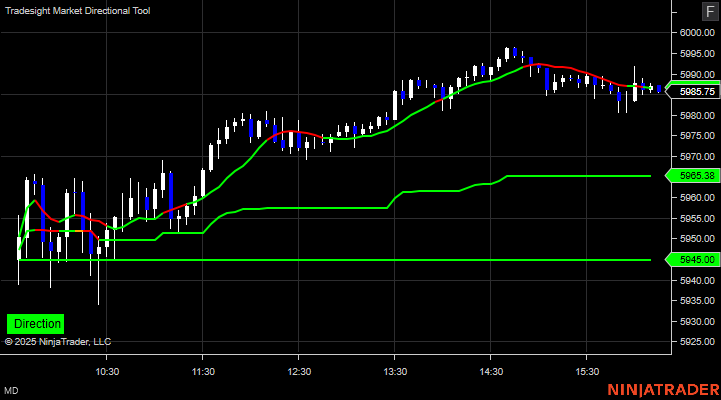
Task: Select the 5945.00 green price marker
Action: 693,260
